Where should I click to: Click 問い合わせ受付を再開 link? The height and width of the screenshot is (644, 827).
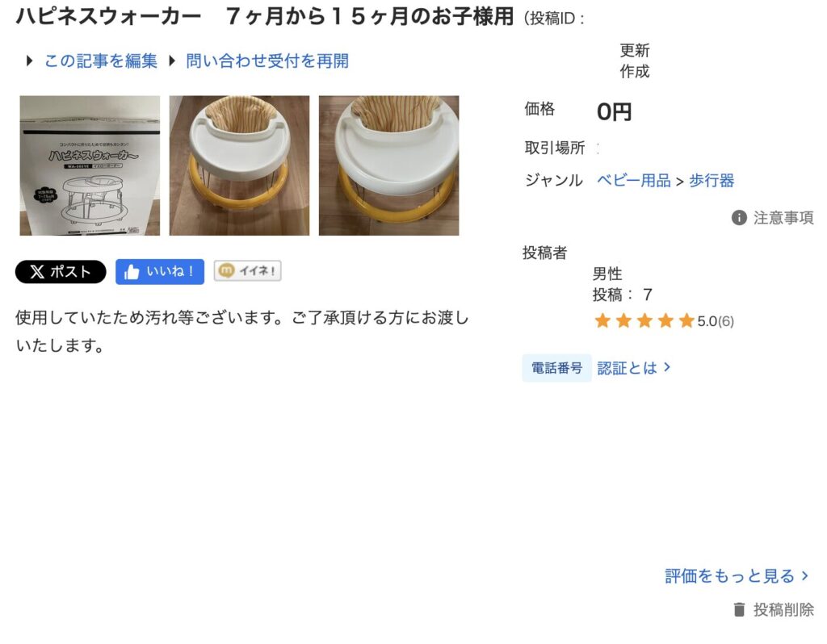[x=267, y=61]
